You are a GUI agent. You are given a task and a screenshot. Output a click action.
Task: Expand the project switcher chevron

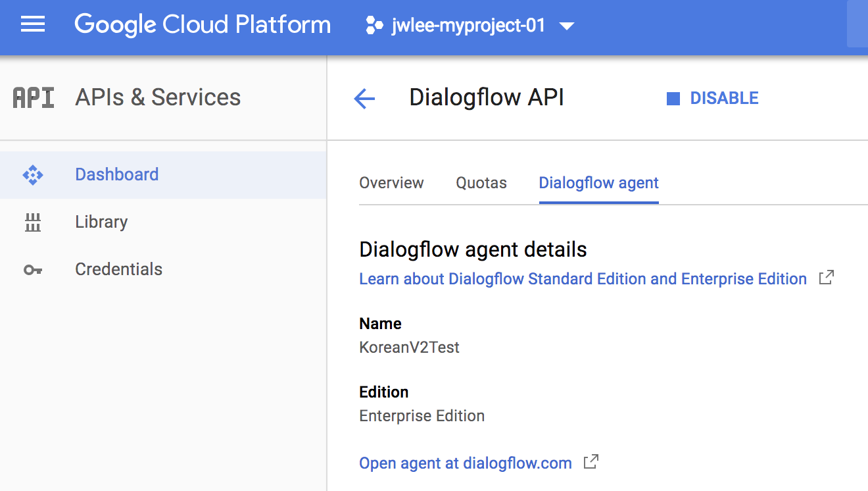coord(567,26)
